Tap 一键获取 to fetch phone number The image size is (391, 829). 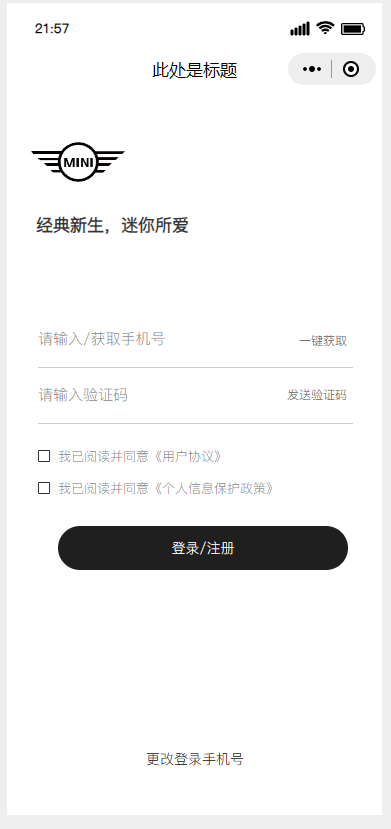click(323, 341)
